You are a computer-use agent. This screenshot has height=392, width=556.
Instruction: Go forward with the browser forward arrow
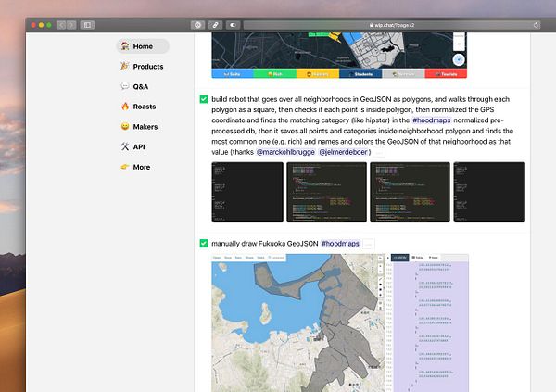coord(71,25)
